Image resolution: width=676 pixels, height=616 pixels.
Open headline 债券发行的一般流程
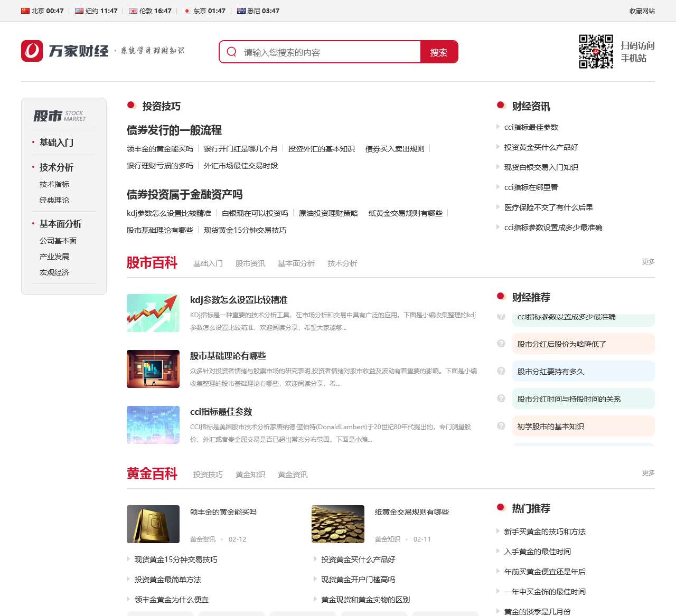click(174, 130)
